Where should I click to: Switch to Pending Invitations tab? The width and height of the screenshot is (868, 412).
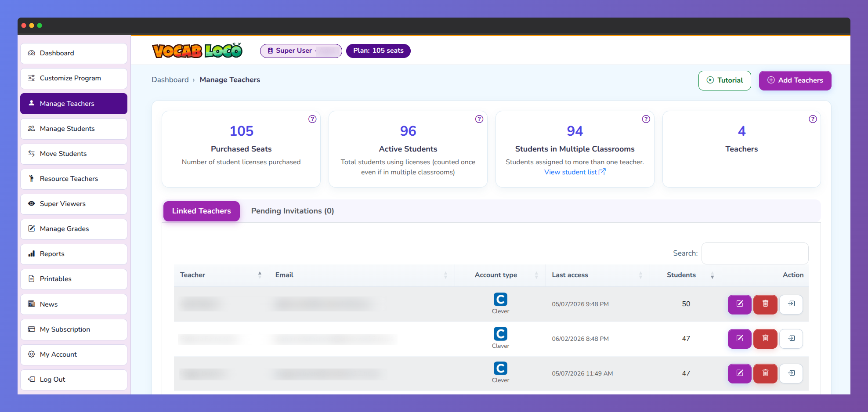[x=293, y=211]
